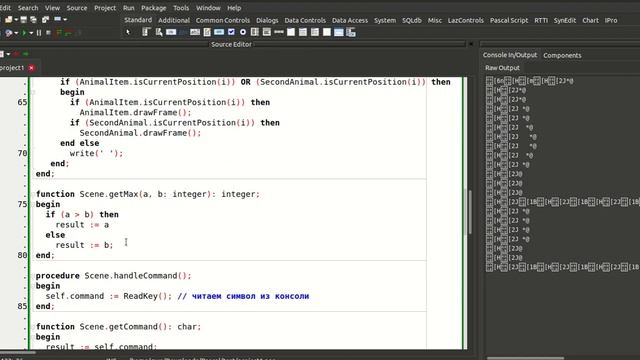The width and height of the screenshot is (640, 360).
Task: Click the Step Into debug icon
Action: (59, 33)
